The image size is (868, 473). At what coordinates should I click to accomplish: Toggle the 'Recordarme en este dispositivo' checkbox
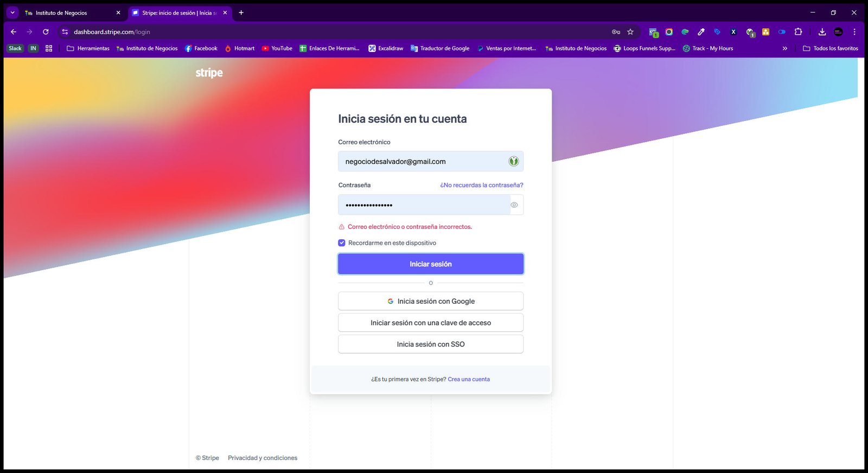(x=342, y=243)
